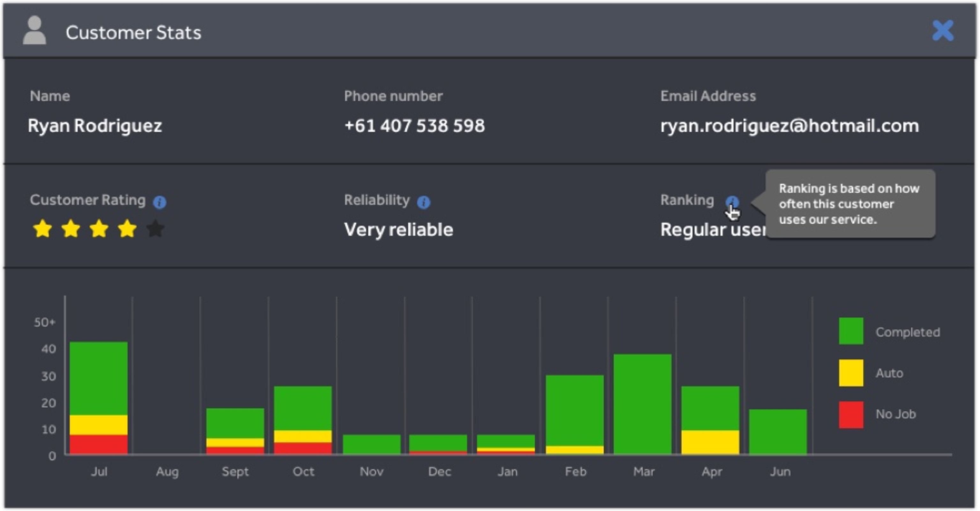Close the Customer Stats dialog
980x511 pixels.
[942, 30]
